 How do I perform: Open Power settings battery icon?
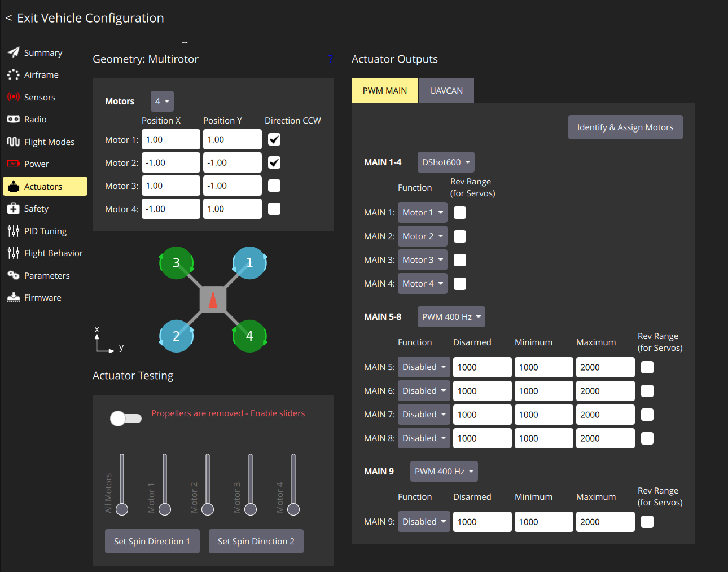pos(14,164)
